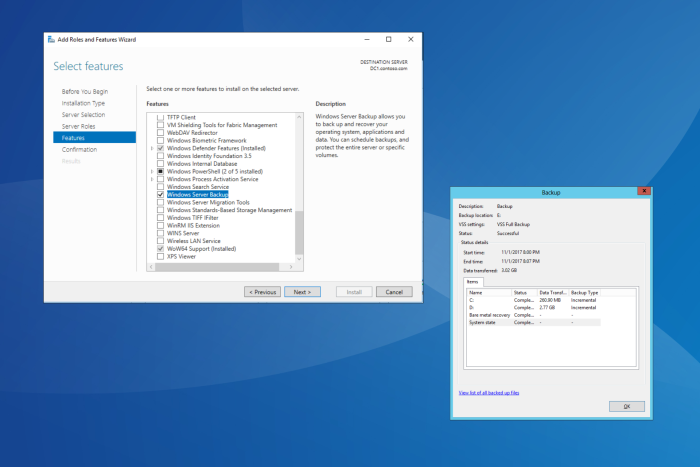Expand the Windows PowerShell node

(x=152, y=171)
